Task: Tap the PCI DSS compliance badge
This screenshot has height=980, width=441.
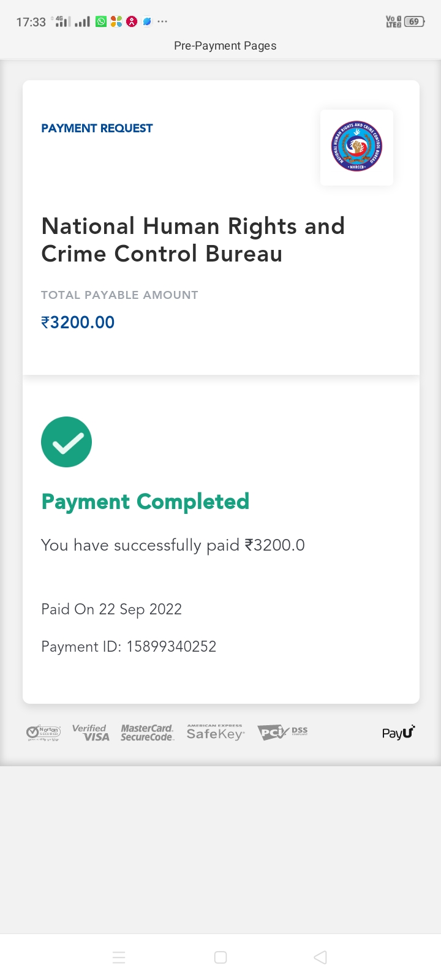Action: 282,733
